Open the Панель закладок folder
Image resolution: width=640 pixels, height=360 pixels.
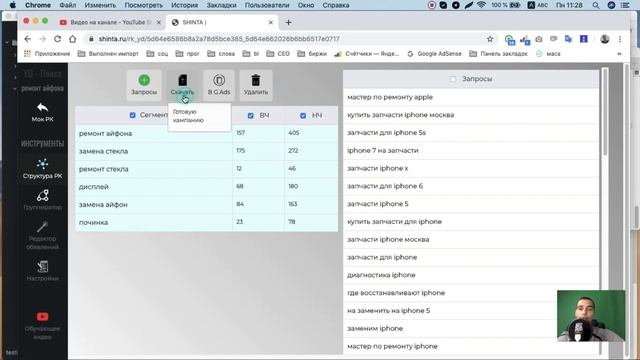pyautogui.click(x=498, y=54)
